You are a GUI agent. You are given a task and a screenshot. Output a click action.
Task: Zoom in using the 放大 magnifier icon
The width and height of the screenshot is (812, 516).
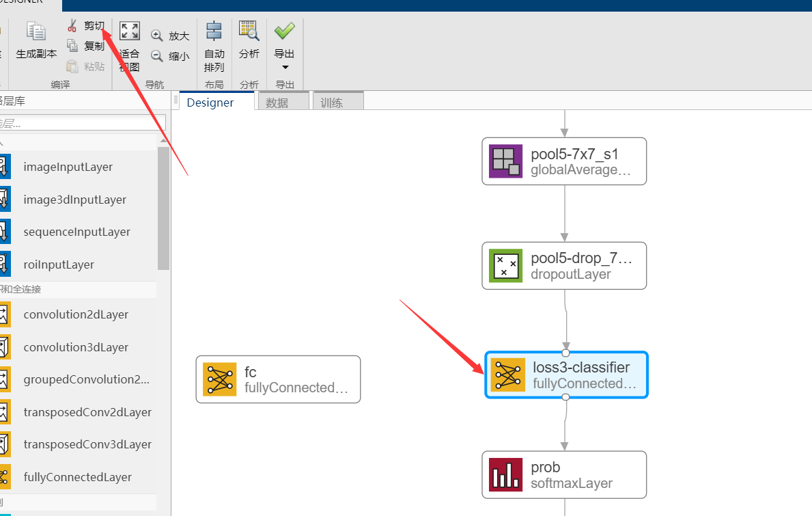click(x=157, y=36)
